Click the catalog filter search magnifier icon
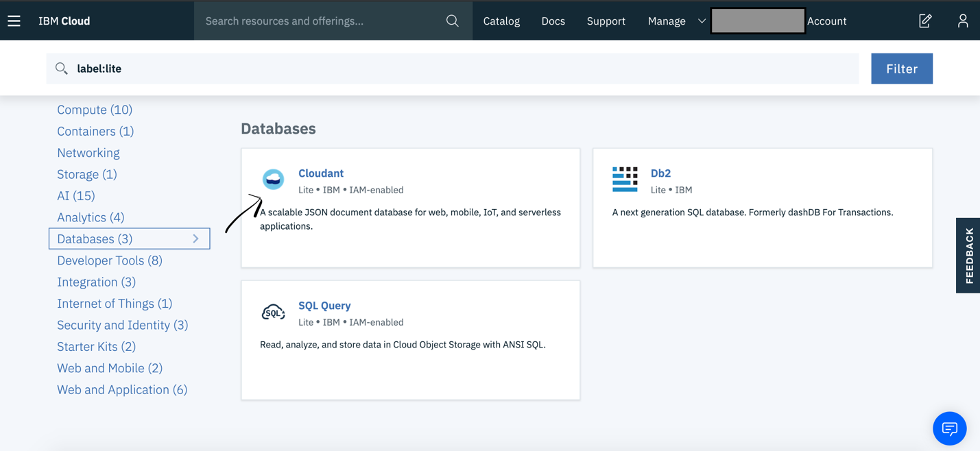The image size is (980, 451). point(62,69)
